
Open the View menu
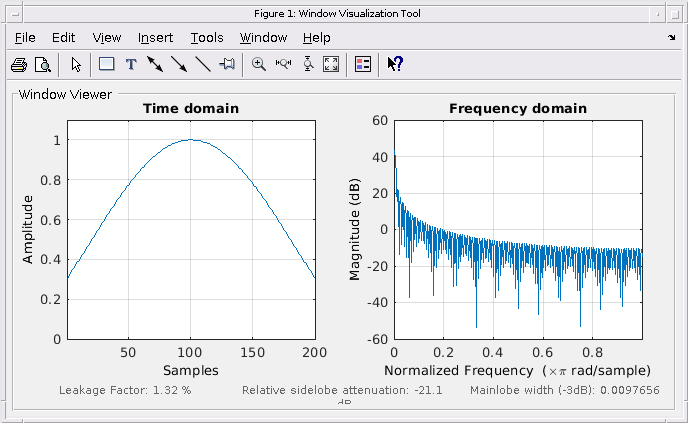point(107,38)
